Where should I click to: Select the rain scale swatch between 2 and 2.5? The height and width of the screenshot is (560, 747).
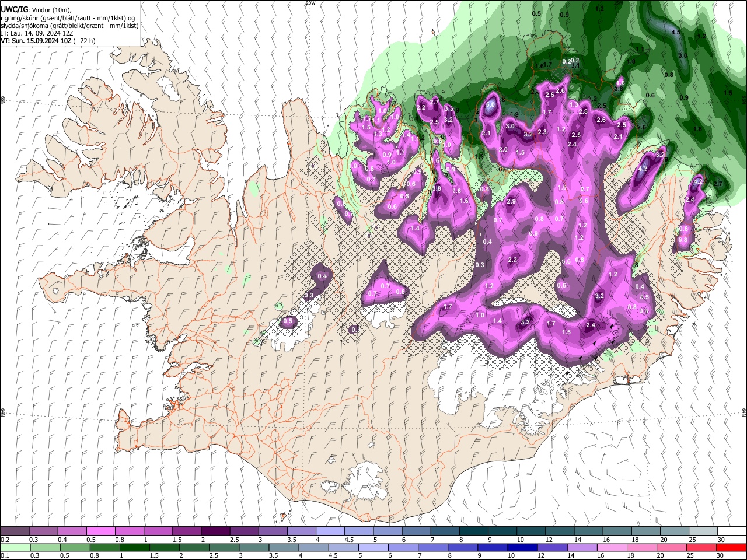click(194, 547)
